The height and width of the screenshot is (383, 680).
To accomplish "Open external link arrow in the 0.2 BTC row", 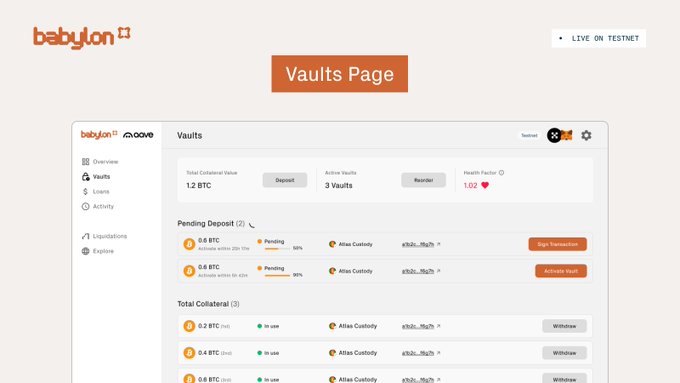I will [438, 326].
